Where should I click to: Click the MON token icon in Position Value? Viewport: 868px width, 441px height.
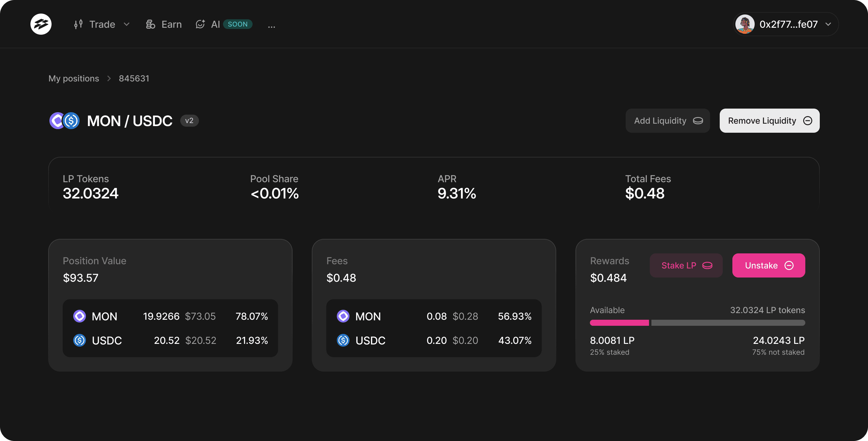pos(80,316)
